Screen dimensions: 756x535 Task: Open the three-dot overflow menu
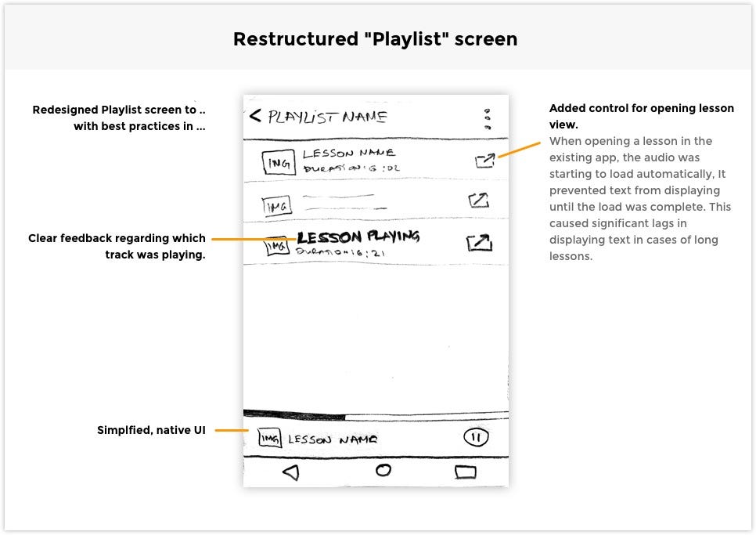coord(487,119)
